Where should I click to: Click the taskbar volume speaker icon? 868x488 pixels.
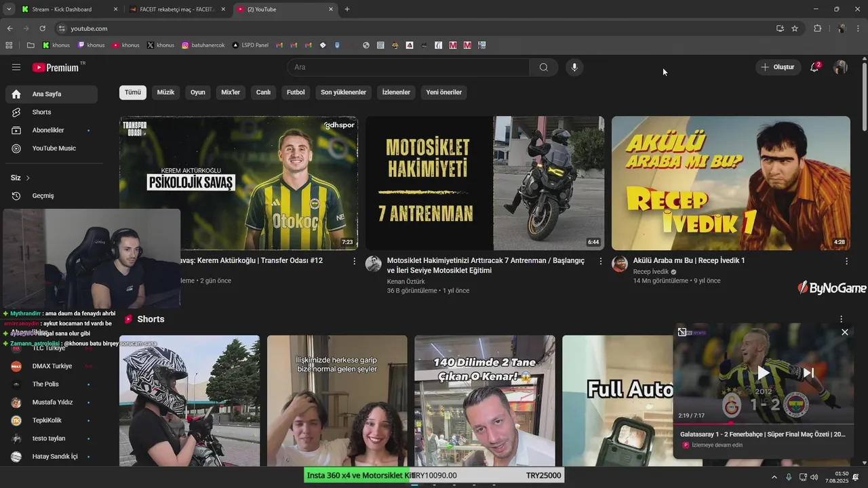[814, 476]
